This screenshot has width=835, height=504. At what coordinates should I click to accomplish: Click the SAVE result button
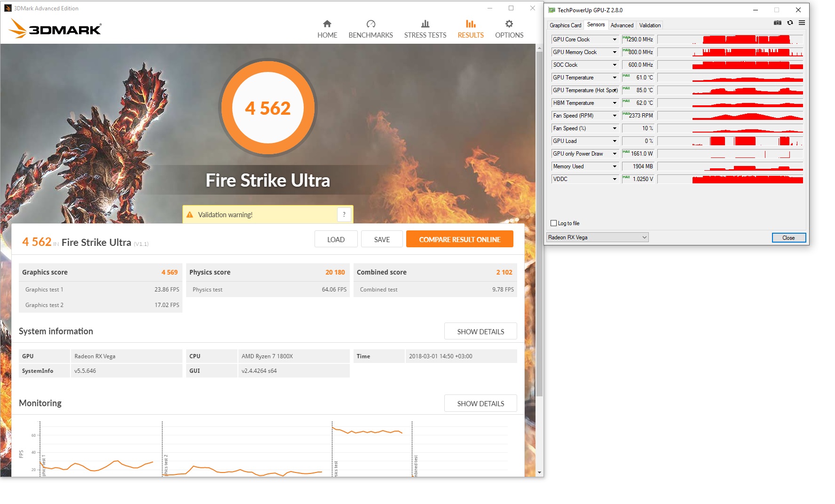click(x=382, y=239)
